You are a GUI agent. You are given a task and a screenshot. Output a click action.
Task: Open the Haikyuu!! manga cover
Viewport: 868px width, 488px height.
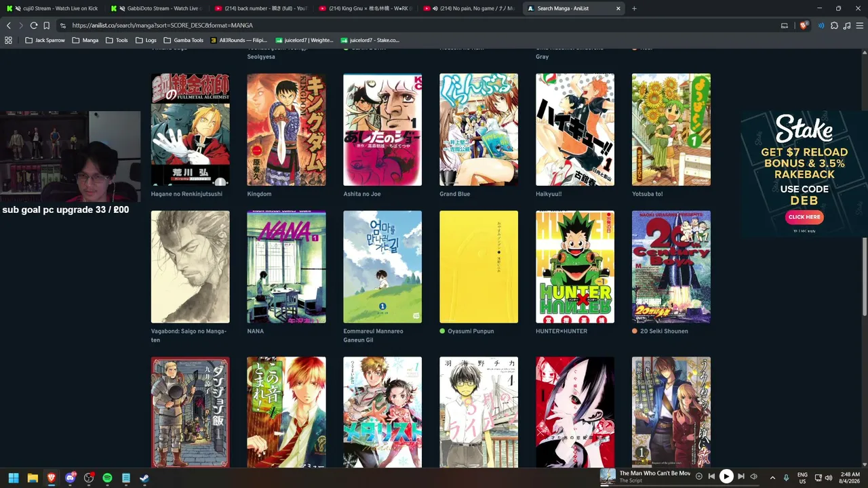pos(575,129)
